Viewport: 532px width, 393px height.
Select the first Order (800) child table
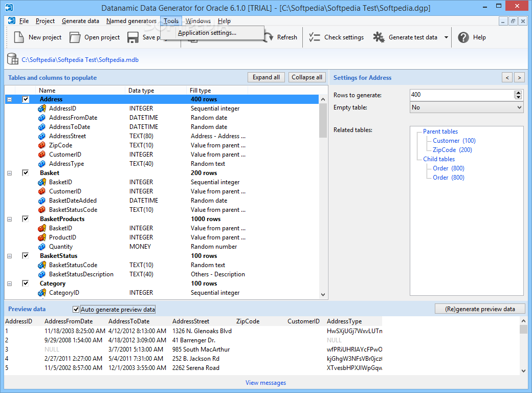[x=448, y=168]
